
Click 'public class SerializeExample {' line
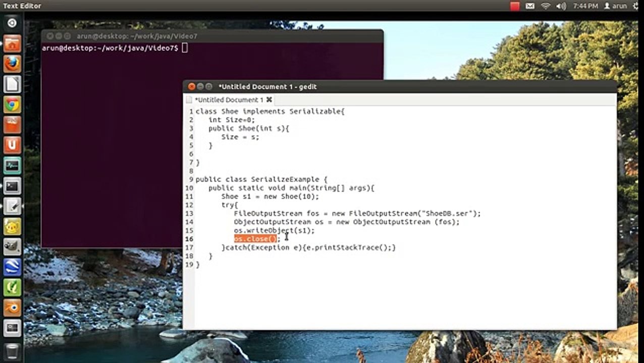tap(261, 179)
